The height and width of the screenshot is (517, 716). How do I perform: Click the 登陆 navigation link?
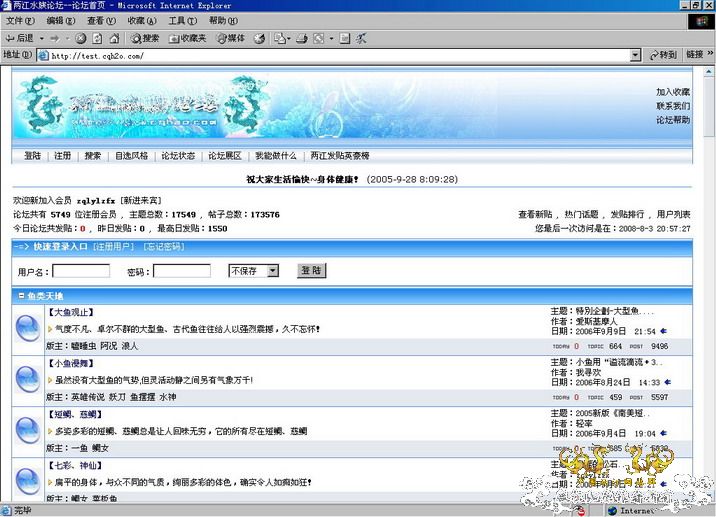32,156
